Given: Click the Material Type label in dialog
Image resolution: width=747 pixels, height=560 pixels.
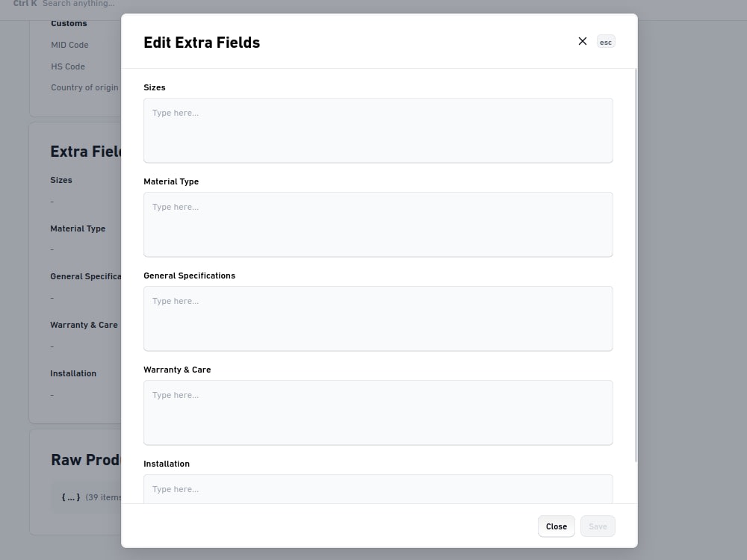Looking at the screenshot, I should click(x=171, y=181).
